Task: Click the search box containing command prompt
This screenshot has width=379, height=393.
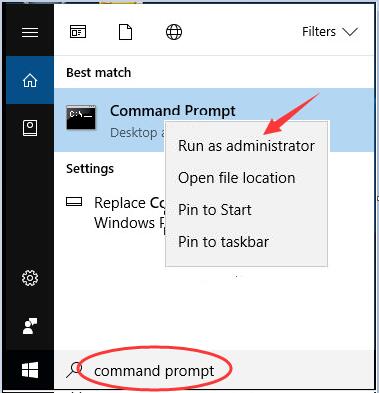Action: 213,370
